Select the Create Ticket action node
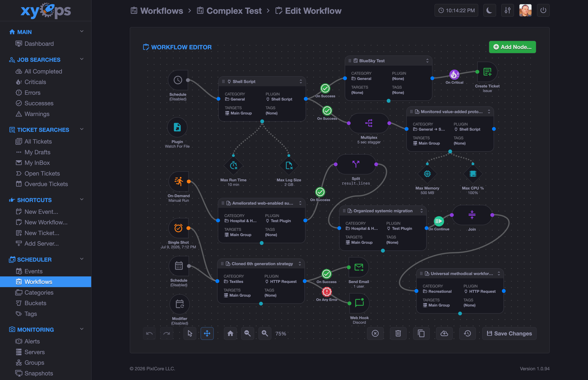 click(x=487, y=72)
